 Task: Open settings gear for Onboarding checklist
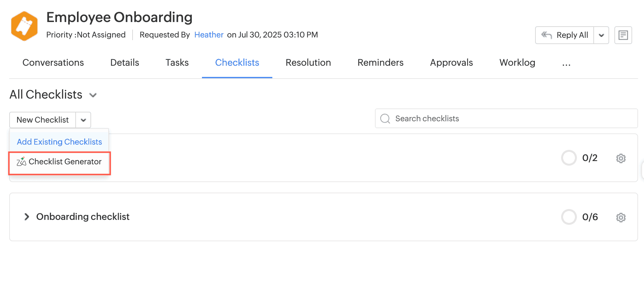[621, 218]
